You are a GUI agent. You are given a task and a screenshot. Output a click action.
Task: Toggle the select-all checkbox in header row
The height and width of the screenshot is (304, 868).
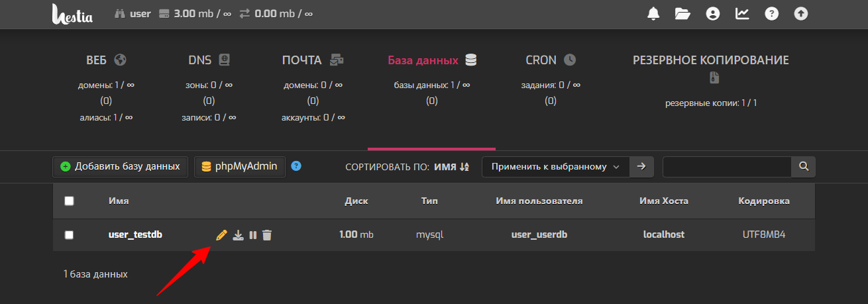click(x=69, y=201)
